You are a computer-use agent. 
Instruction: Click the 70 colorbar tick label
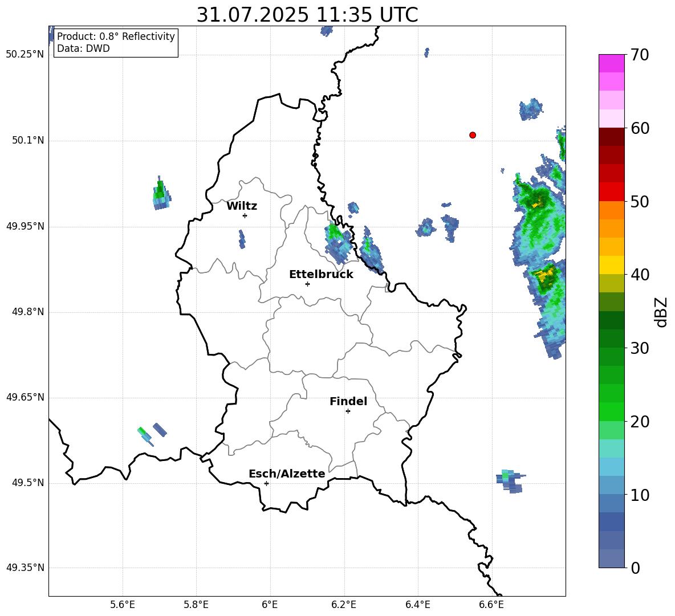tap(639, 55)
